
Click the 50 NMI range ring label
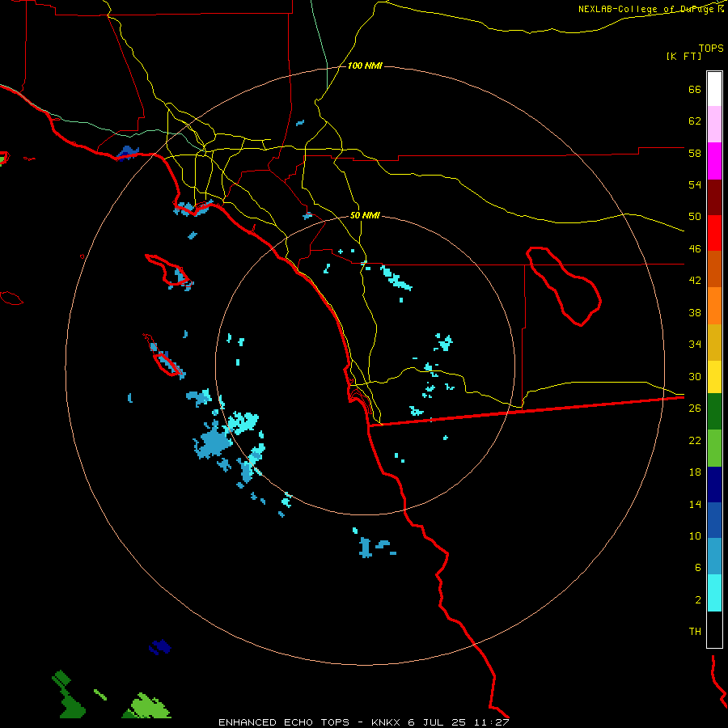point(365,215)
